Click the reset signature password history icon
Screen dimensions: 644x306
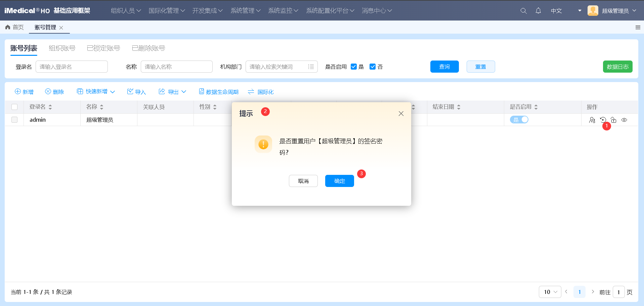[x=603, y=120]
